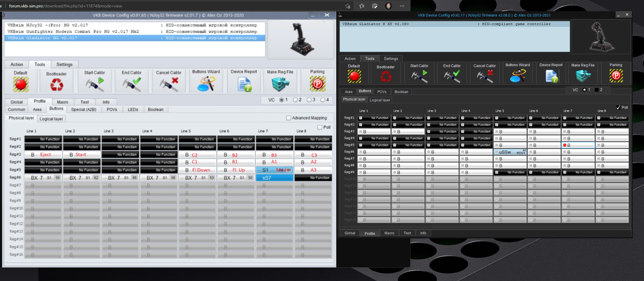Uncheck the Poll checkbox in dark right window

618,107
